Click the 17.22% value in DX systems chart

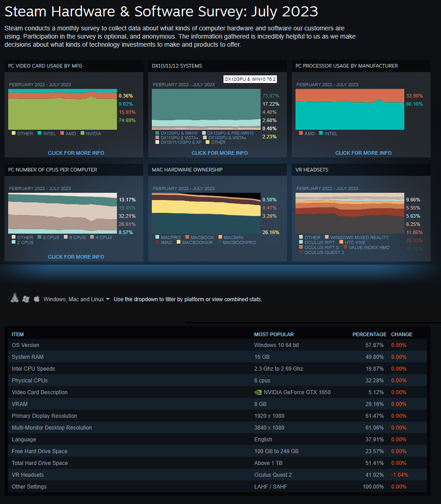tap(271, 104)
